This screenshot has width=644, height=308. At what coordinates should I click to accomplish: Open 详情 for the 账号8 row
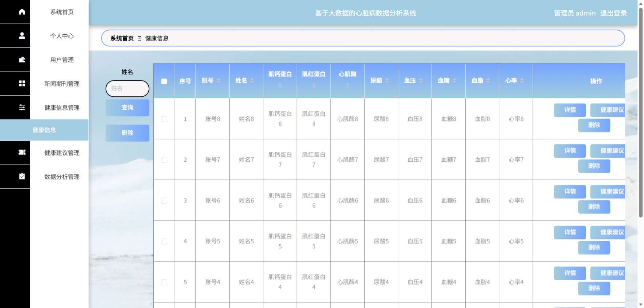coord(570,110)
